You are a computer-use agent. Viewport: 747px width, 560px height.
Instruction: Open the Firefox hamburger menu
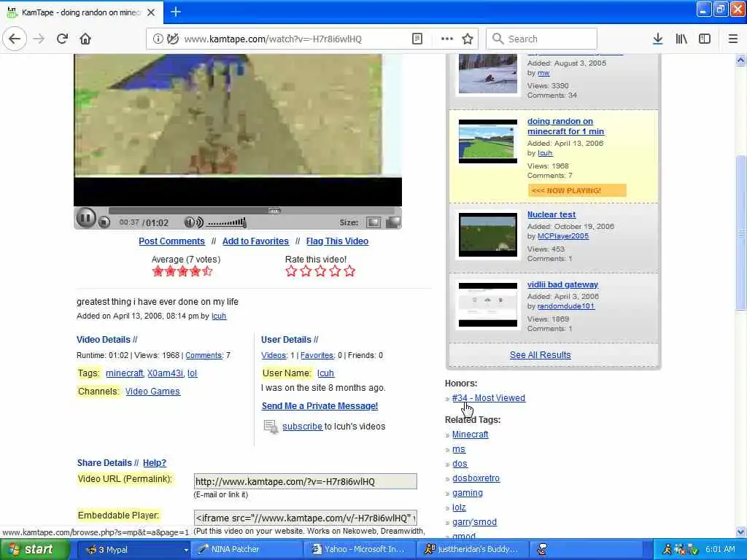[x=733, y=39]
